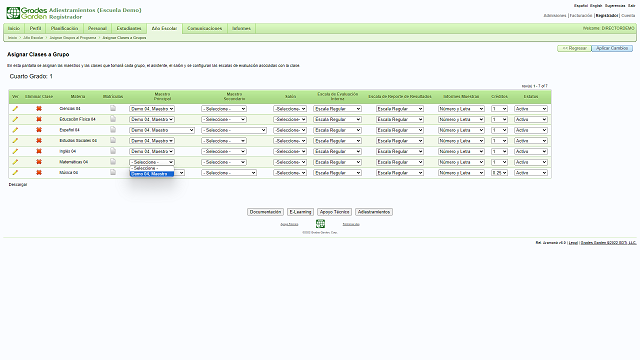Image resolution: width=640 pixels, height=360 pixels.
Task: Open the Matriculas document icon for Inglés 04
Action: coord(113,151)
